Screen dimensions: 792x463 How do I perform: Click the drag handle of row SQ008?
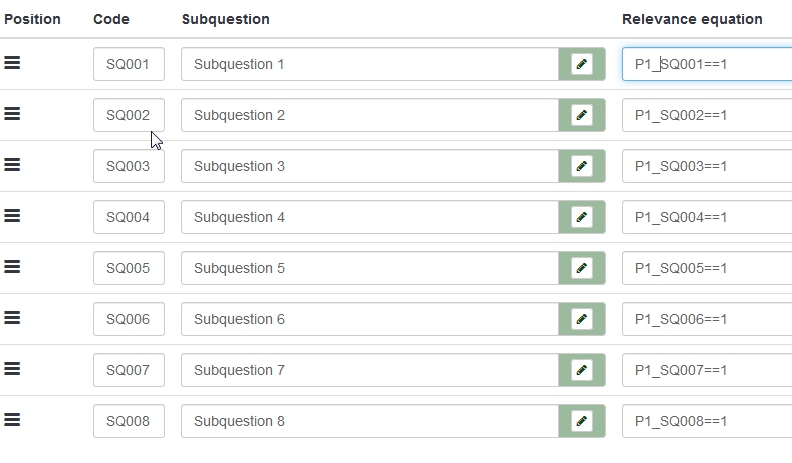point(12,420)
